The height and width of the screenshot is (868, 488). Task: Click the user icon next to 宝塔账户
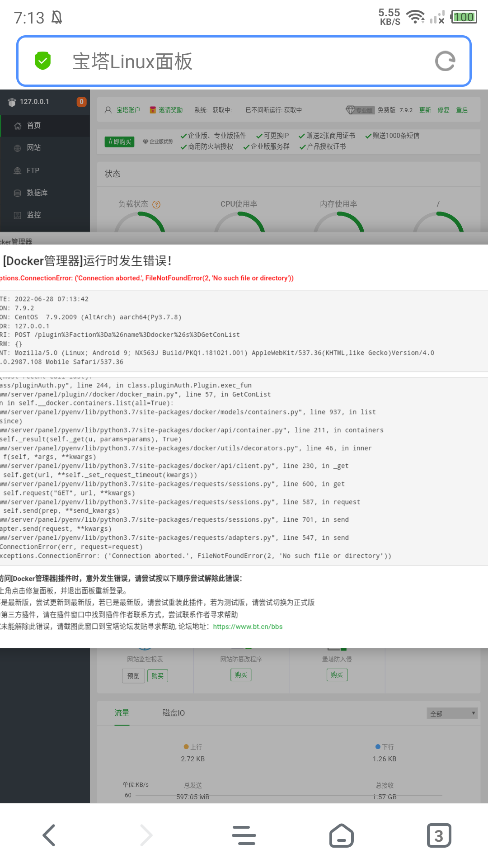pos(108,110)
